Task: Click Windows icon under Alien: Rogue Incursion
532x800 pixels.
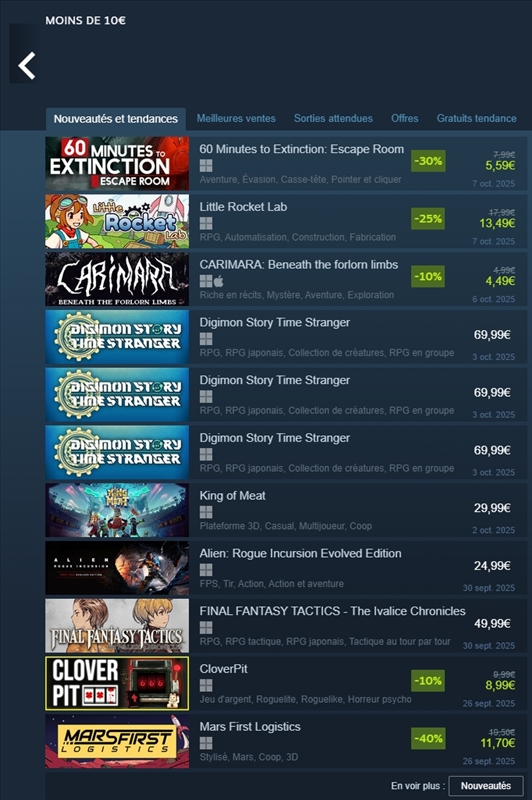Action: coord(206,570)
